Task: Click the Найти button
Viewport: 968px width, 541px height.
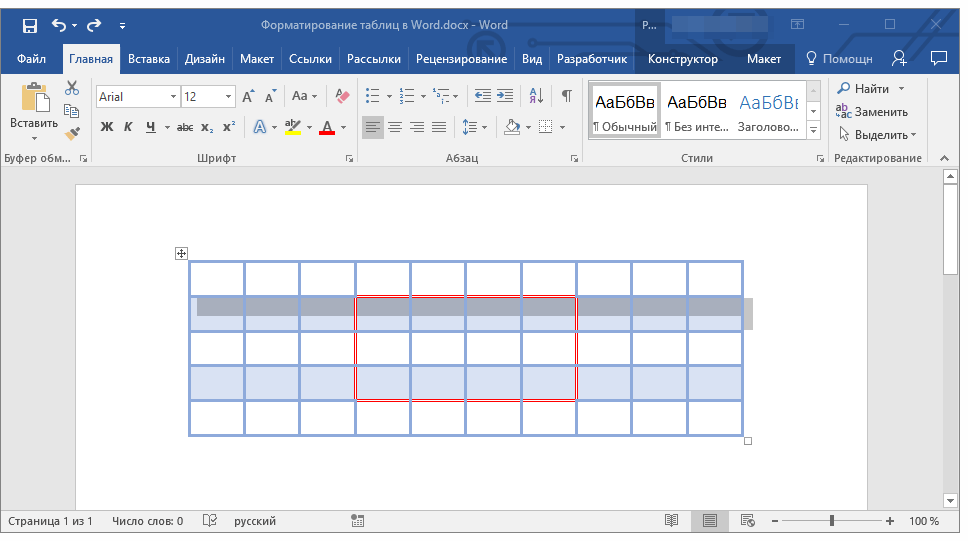Action: pos(864,89)
